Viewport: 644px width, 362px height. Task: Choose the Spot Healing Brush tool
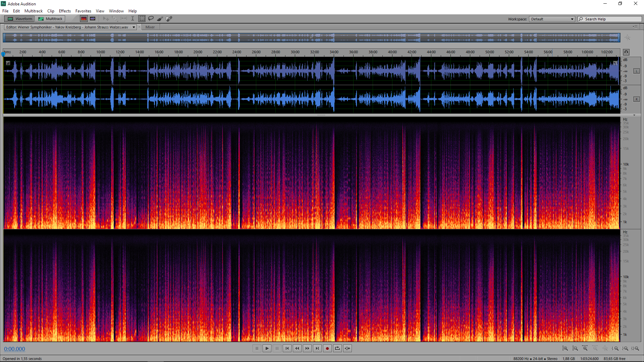[x=169, y=19]
